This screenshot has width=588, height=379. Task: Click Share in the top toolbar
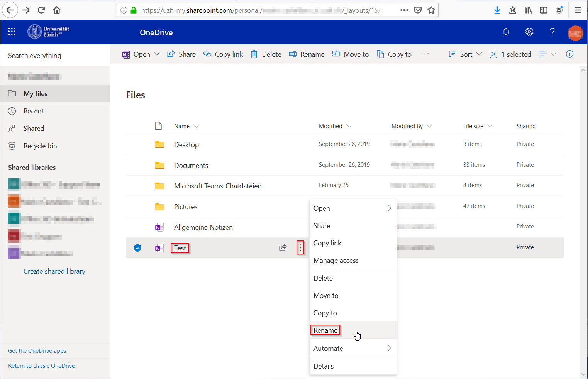181,54
